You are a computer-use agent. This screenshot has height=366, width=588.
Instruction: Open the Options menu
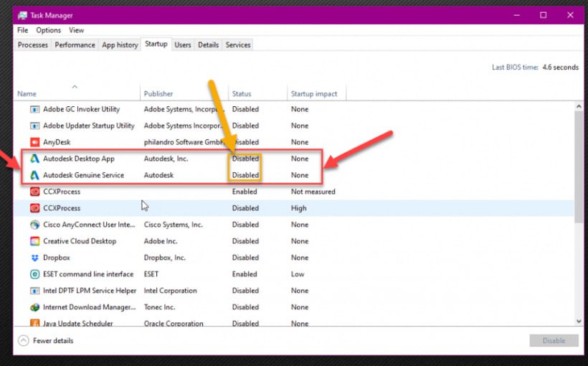click(x=48, y=30)
